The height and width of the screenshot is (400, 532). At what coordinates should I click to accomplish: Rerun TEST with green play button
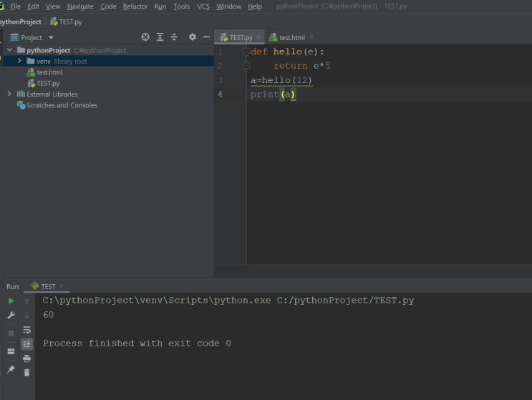point(11,301)
